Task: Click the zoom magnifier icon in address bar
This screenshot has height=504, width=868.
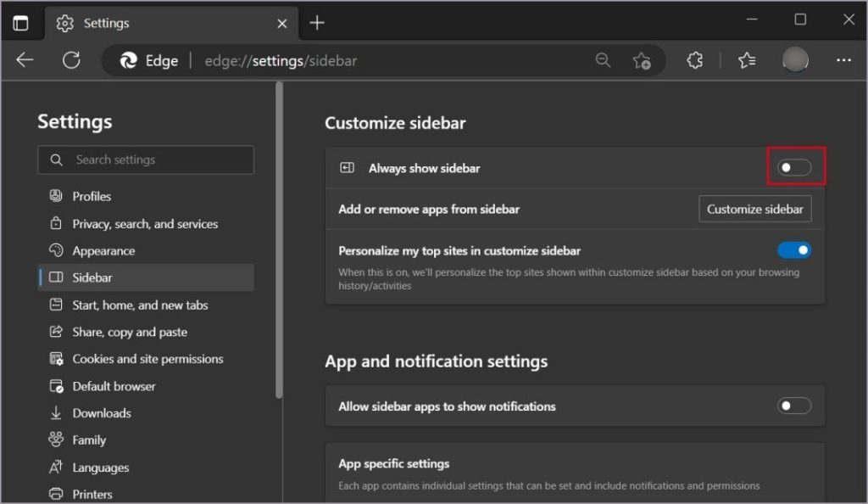Action: (x=603, y=59)
